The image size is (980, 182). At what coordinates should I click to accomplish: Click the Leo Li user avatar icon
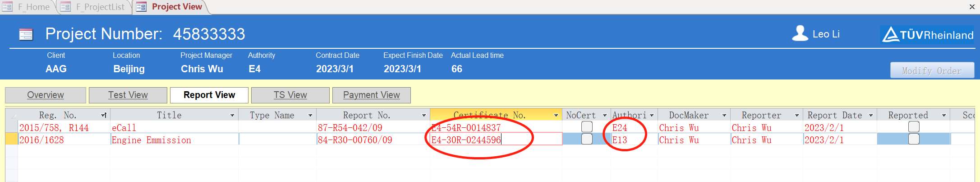(x=800, y=34)
